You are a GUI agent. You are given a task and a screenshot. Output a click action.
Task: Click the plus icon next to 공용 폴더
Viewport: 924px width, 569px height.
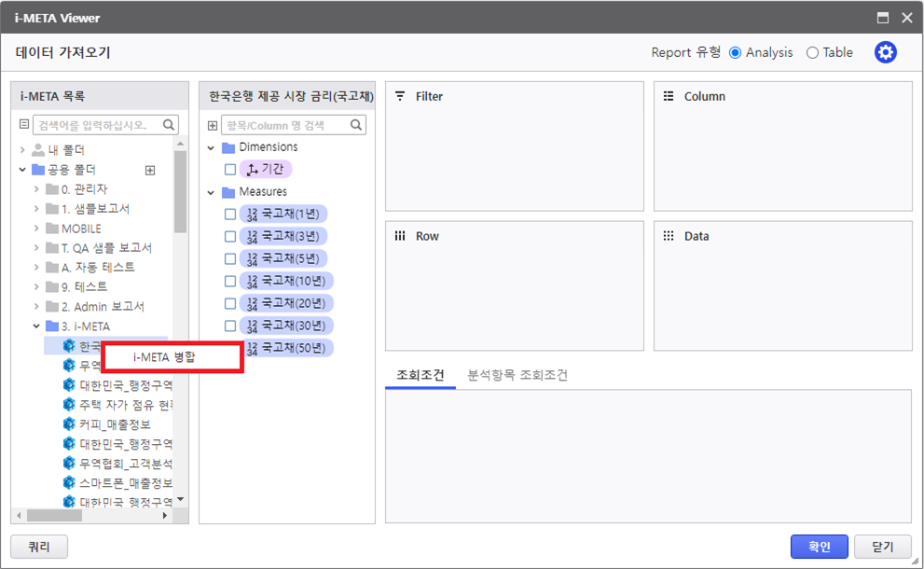coord(149,170)
